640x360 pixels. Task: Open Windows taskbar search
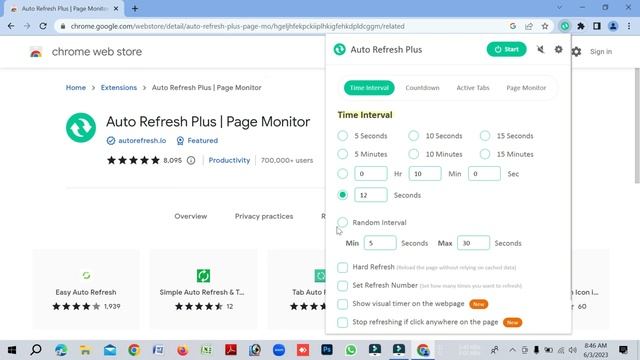pos(36,350)
